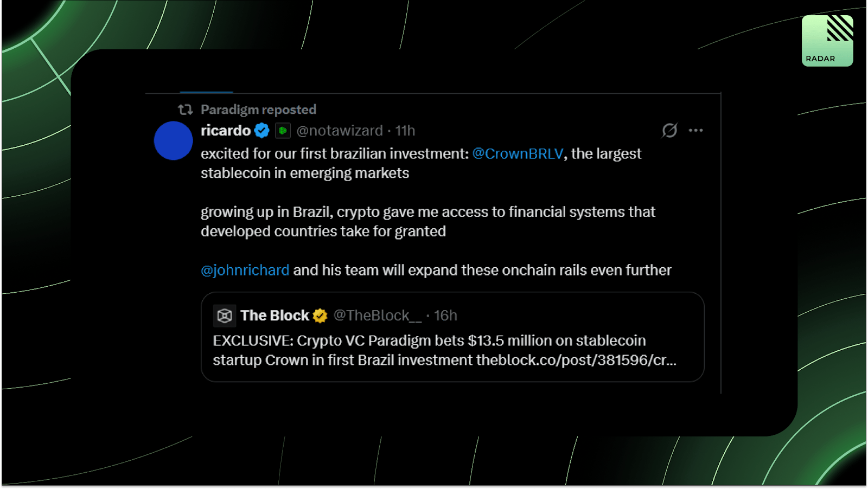Open ricardo's blue profile avatar
Screen dimensions: 868x489
[x=173, y=141]
